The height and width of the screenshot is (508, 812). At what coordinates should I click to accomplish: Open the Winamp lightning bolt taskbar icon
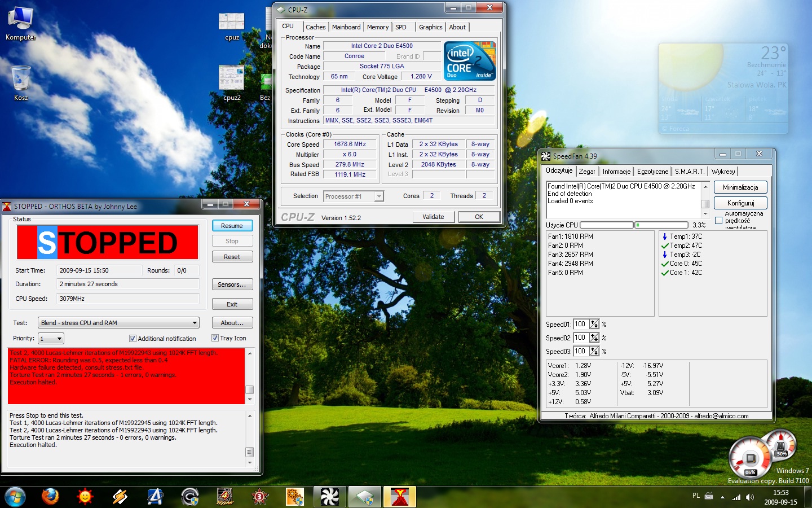(x=120, y=497)
